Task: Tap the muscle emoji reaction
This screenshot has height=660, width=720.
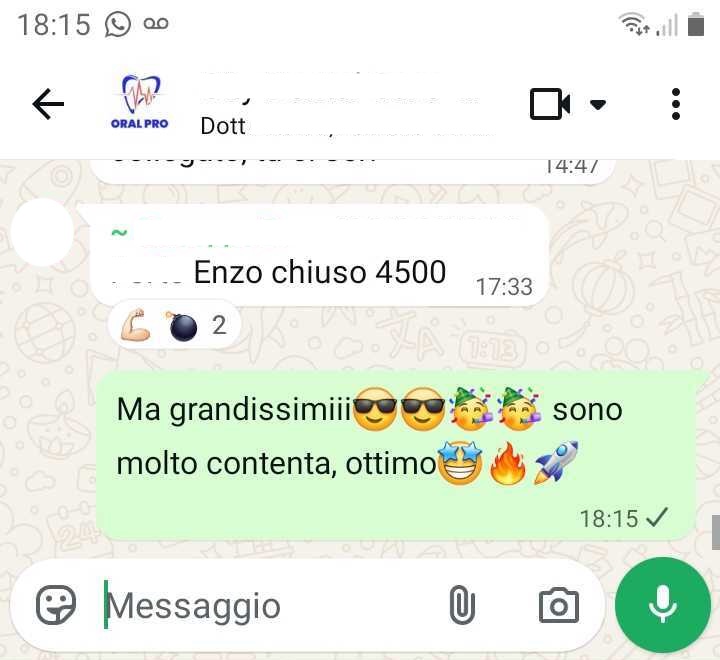Action: click(x=135, y=325)
